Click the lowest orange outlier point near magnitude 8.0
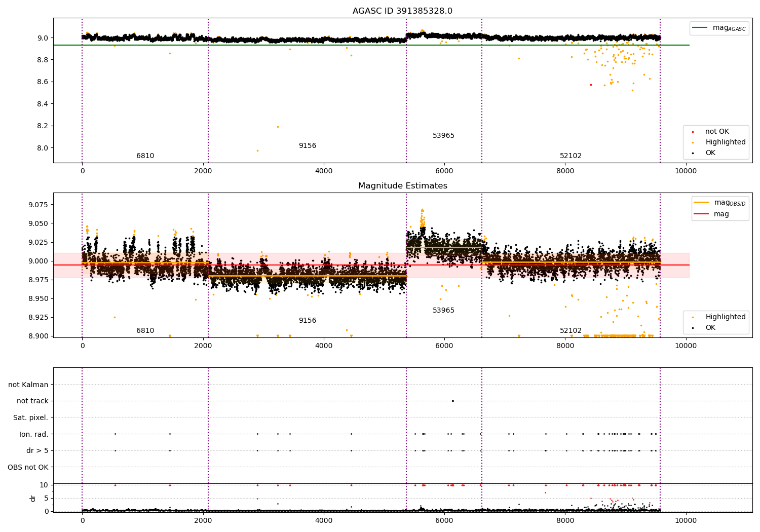The height and width of the screenshot is (532, 760). tap(257, 150)
